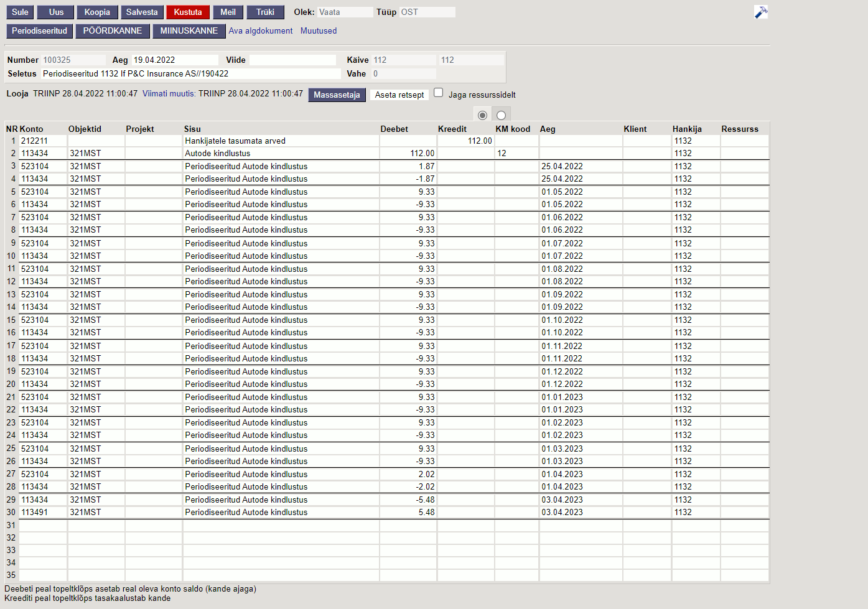The width and height of the screenshot is (868, 609).
Task: Enable the Jaga ressurssidelt checkbox
Action: tap(439, 93)
